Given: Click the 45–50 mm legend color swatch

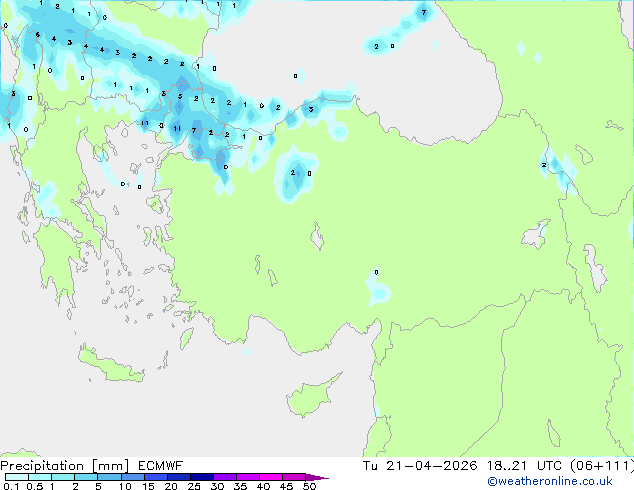Looking at the screenshot, I should pos(294,477).
